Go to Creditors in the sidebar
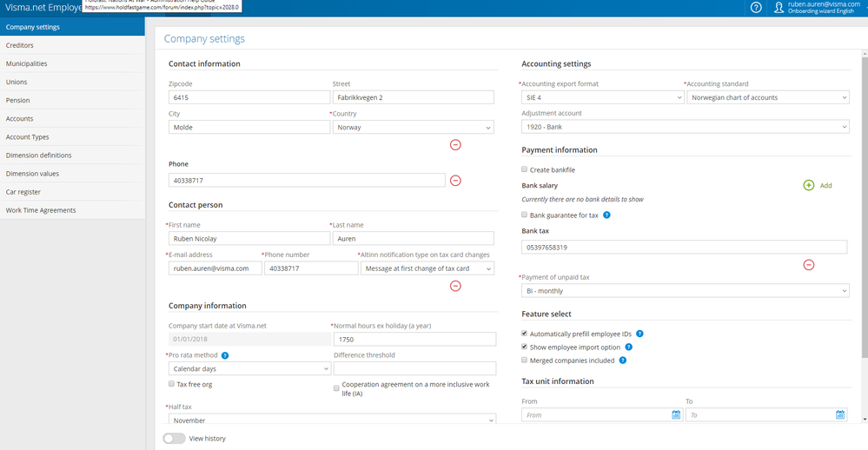Viewport: 868px width, 450px height. (20, 45)
